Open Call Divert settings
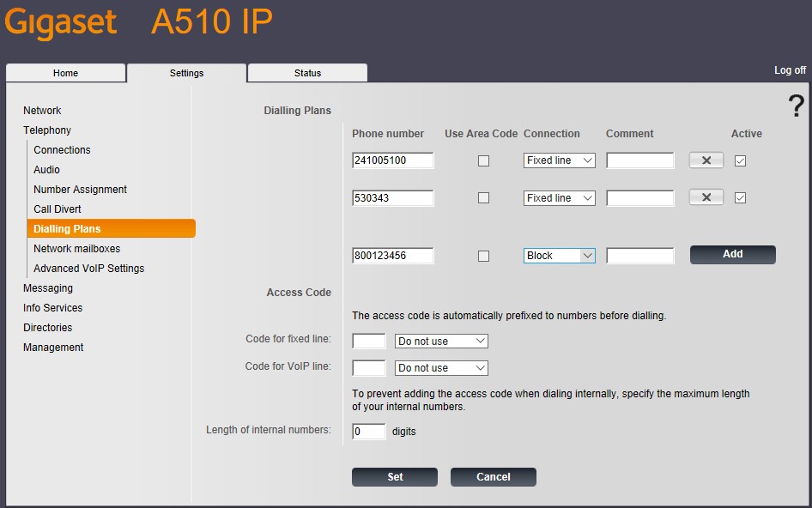 [58, 209]
